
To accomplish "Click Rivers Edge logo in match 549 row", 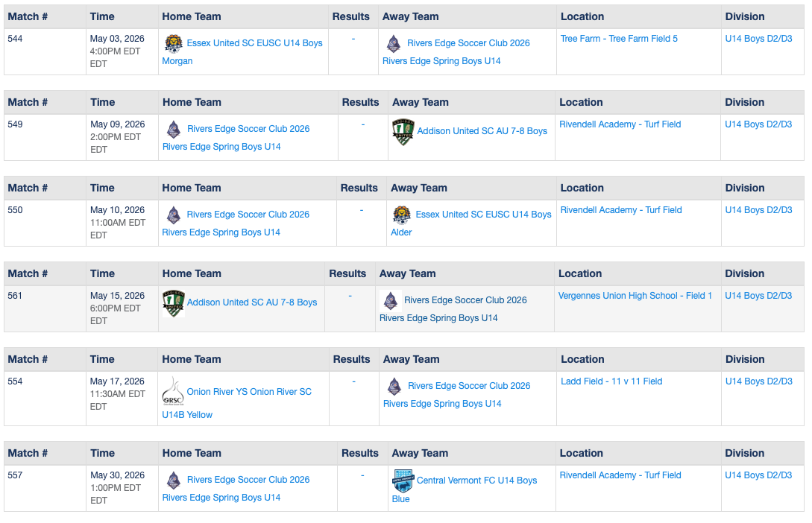I will (x=174, y=130).
